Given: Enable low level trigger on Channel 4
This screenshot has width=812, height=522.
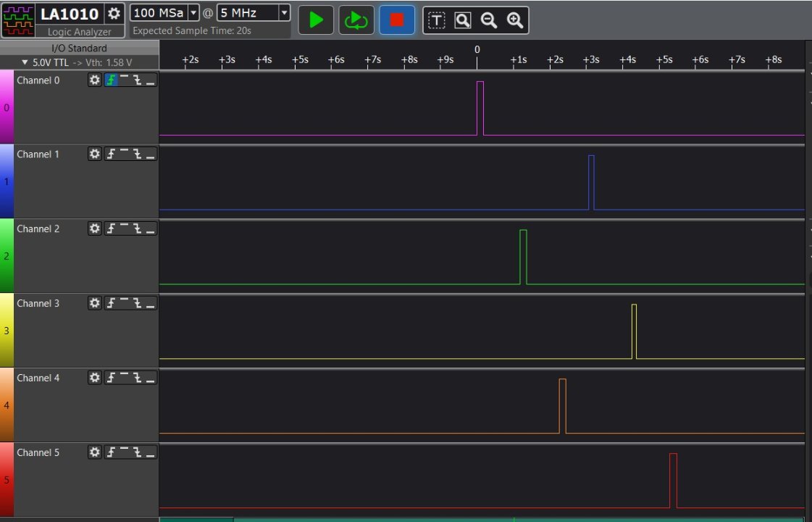Looking at the screenshot, I should pos(150,378).
